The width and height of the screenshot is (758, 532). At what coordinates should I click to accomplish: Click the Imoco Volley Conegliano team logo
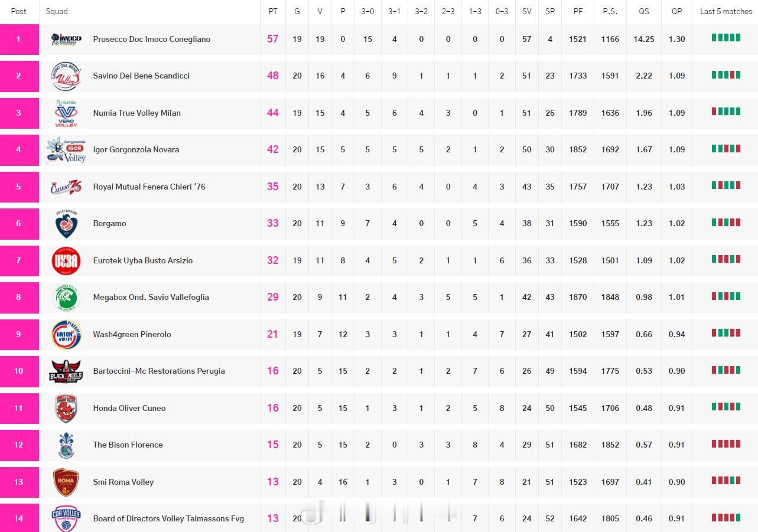click(66, 40)
